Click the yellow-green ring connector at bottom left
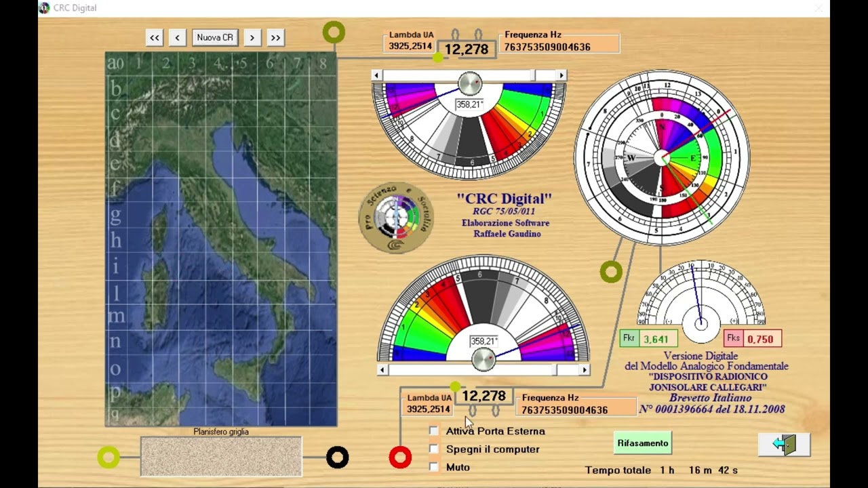The image size is (868, 488). [108, 457]
